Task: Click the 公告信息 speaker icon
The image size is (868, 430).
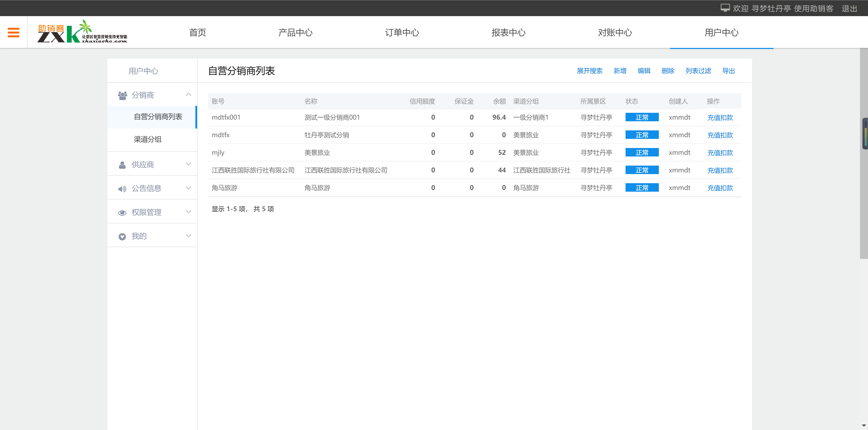Action: (122, 189)
